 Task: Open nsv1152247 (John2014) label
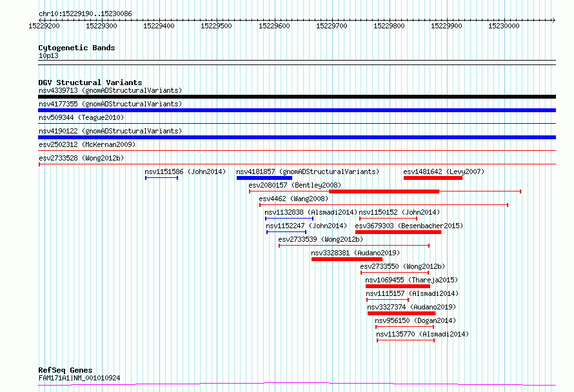pos(306,226)
